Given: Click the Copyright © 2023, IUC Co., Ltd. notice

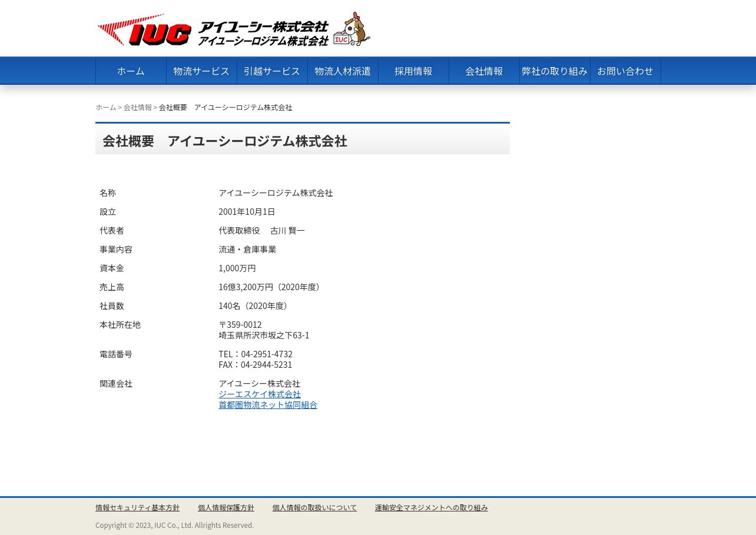Looking at the screenshot, I should (x=175, y=526).
